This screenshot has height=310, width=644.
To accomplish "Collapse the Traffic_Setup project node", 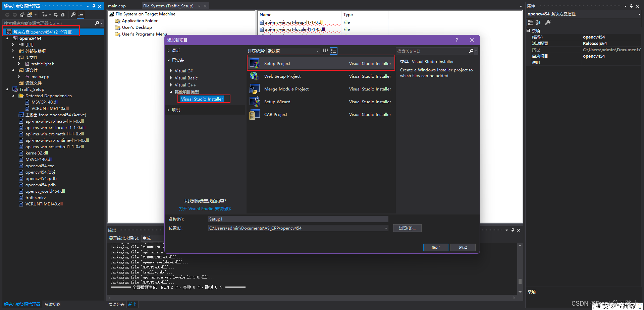I will [x=7, y=89].
